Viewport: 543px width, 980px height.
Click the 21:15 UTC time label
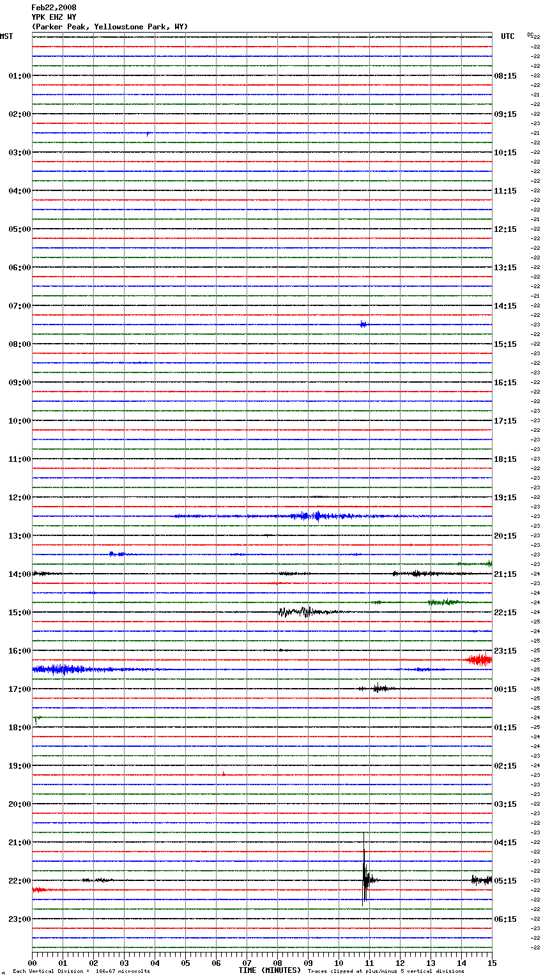click(x=505, y=574)
